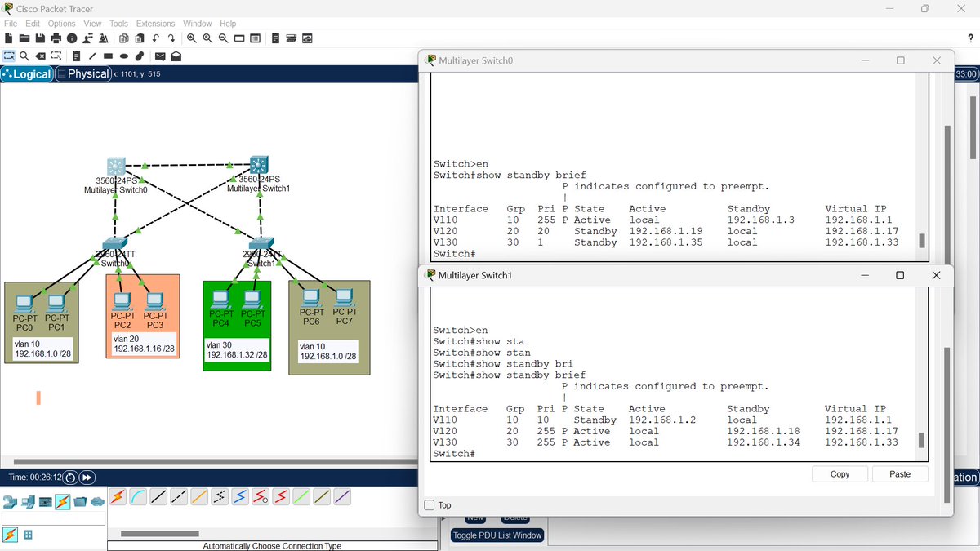The width and height of the screenshot is (980, 551).
Task: Check the Top checkbox in Switch1 window
Action: [429, 505]
